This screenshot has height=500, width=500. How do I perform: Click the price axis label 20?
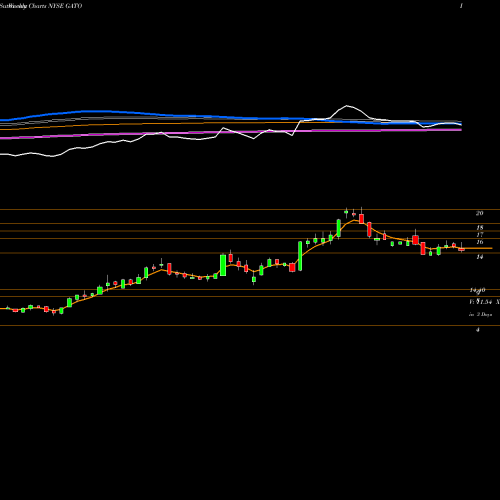[479, 213]
